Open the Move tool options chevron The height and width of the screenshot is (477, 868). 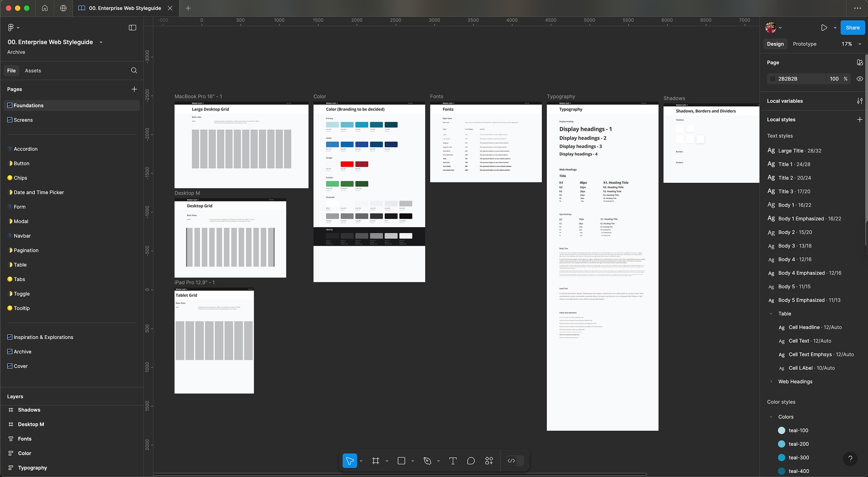point(361,461)
